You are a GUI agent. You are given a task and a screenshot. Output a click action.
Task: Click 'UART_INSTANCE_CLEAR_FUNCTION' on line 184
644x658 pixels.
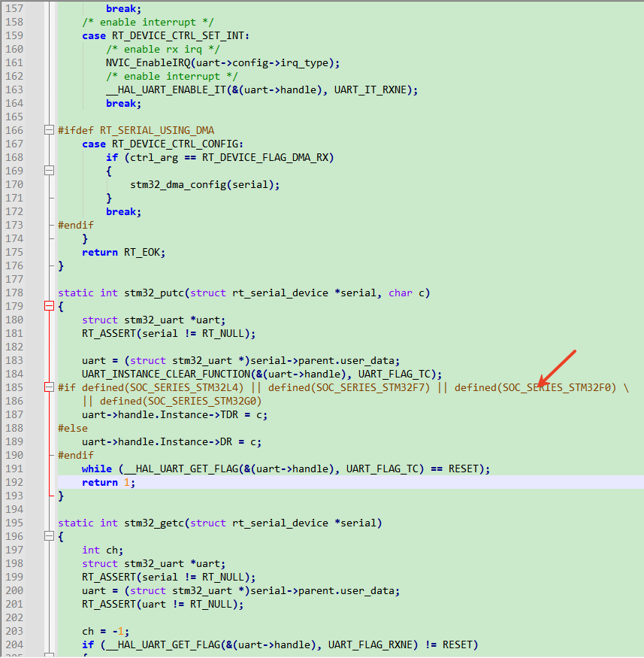[166, 374]
